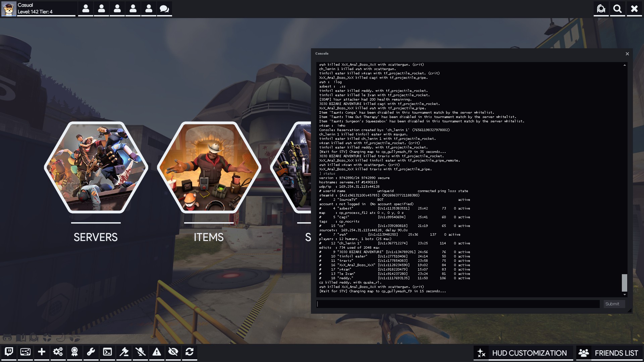This screenshot has height=362, width=644.
Task: Click the gavel vote icon
Action: click(x=124, y=352)
